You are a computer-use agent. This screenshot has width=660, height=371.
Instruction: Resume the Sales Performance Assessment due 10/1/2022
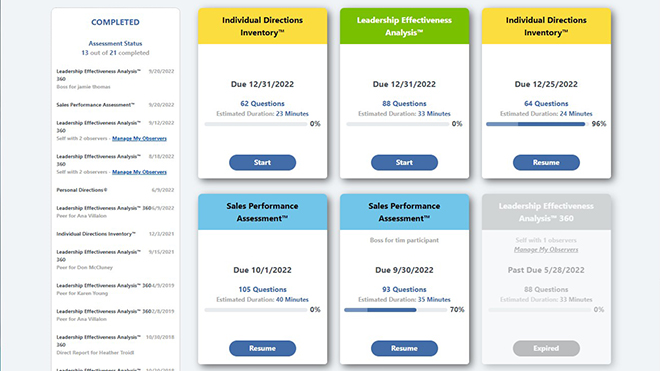(x=262, y=348)
